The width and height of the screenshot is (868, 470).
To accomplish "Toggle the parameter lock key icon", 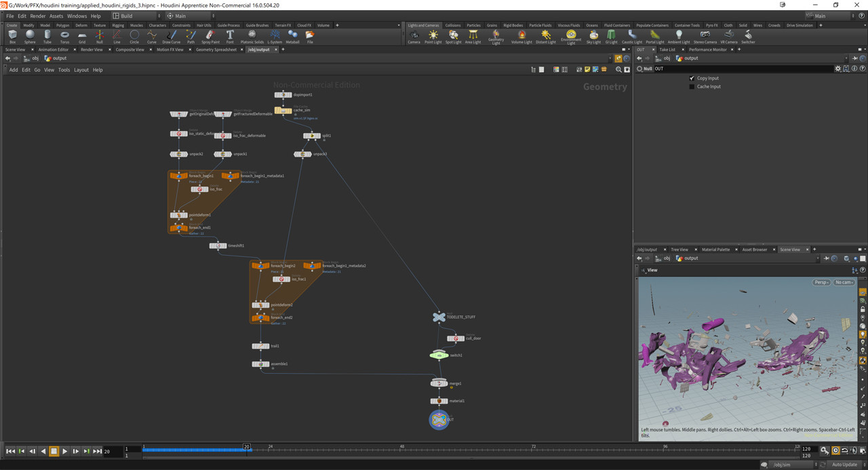I will (825, 450).
